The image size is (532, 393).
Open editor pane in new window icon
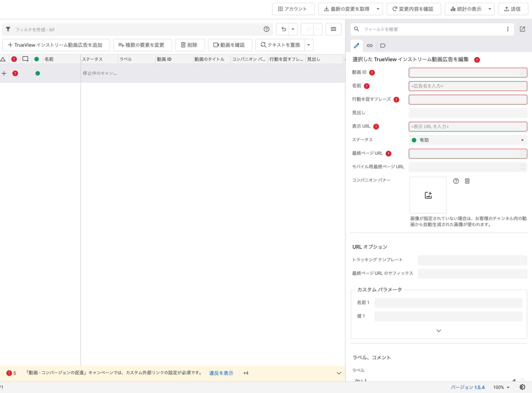point(522,29)
